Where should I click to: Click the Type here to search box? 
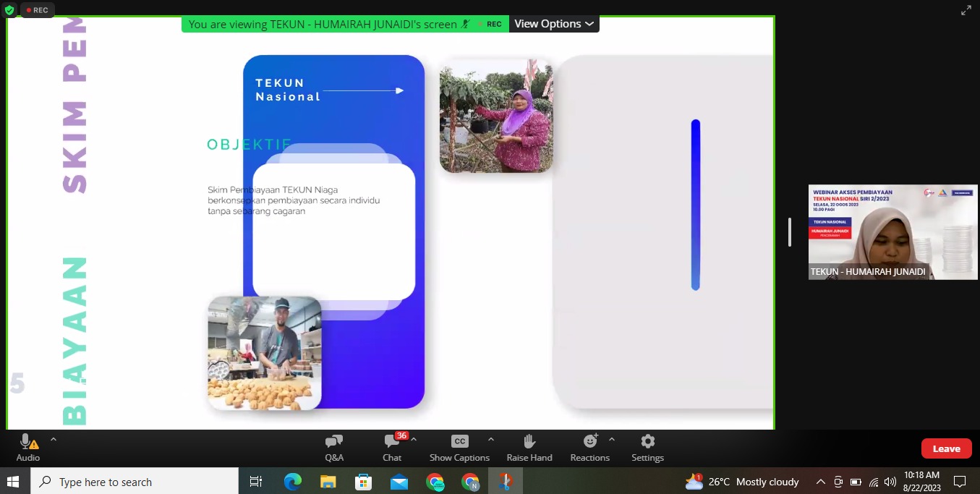(x=135, y=481)
